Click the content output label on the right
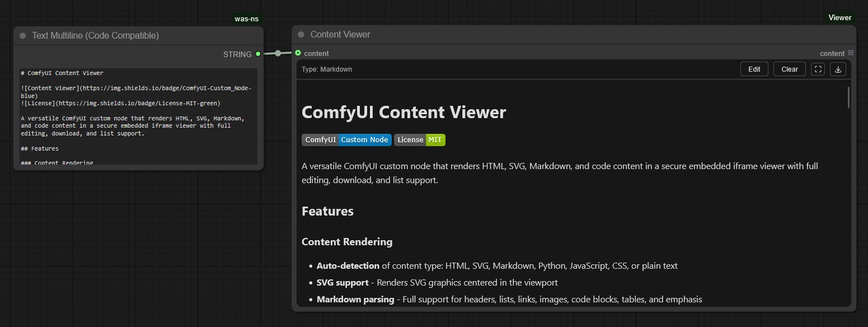The height and width of the screenshot is (327, 868). tap(832, 54)
